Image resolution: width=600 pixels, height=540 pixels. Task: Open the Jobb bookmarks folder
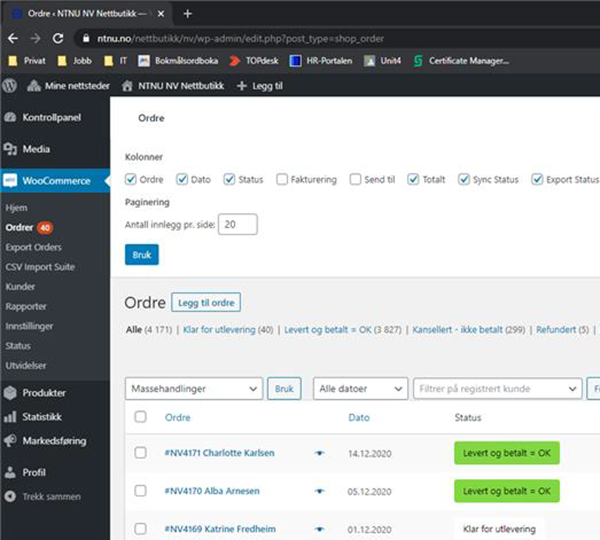pyautogui.click(x=75, y=61)
